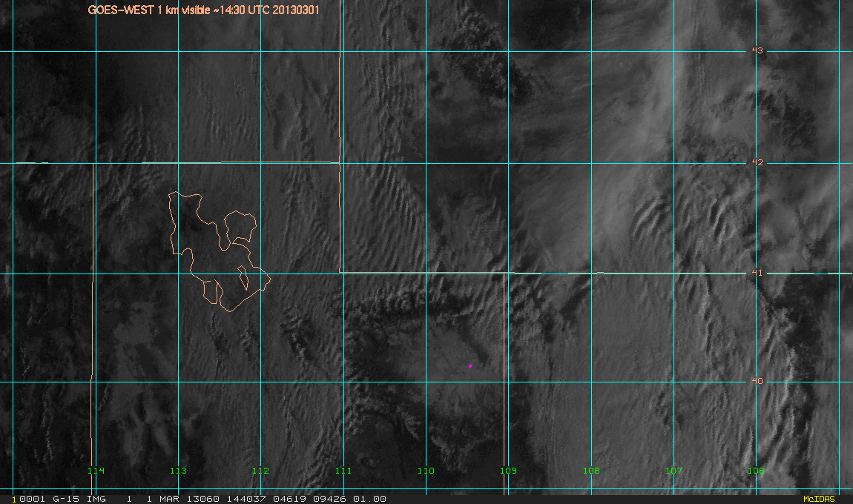Select the 111 longitude label

click(343, 471)
